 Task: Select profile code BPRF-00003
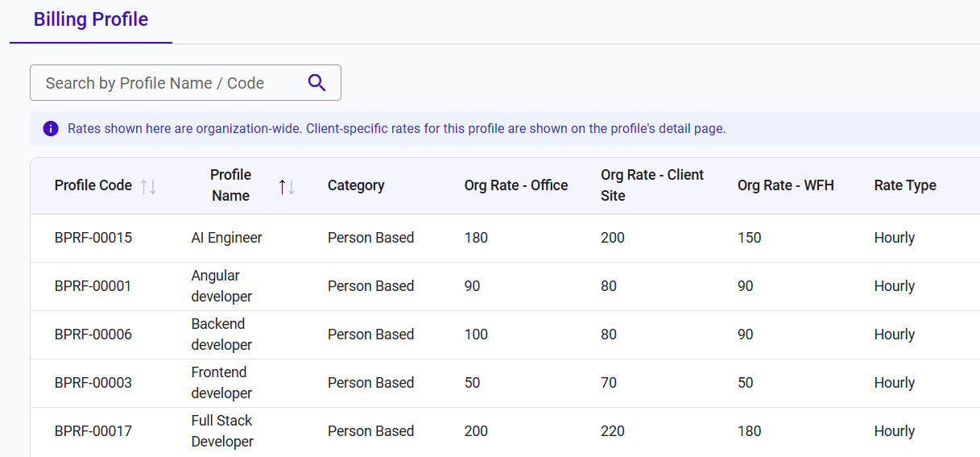tap(93, 383)
